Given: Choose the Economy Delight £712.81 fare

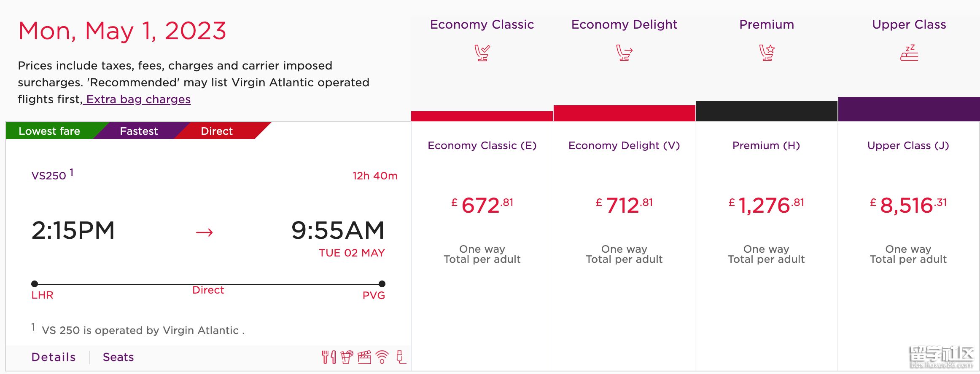Looking at the screenshot, I should 624,205.
